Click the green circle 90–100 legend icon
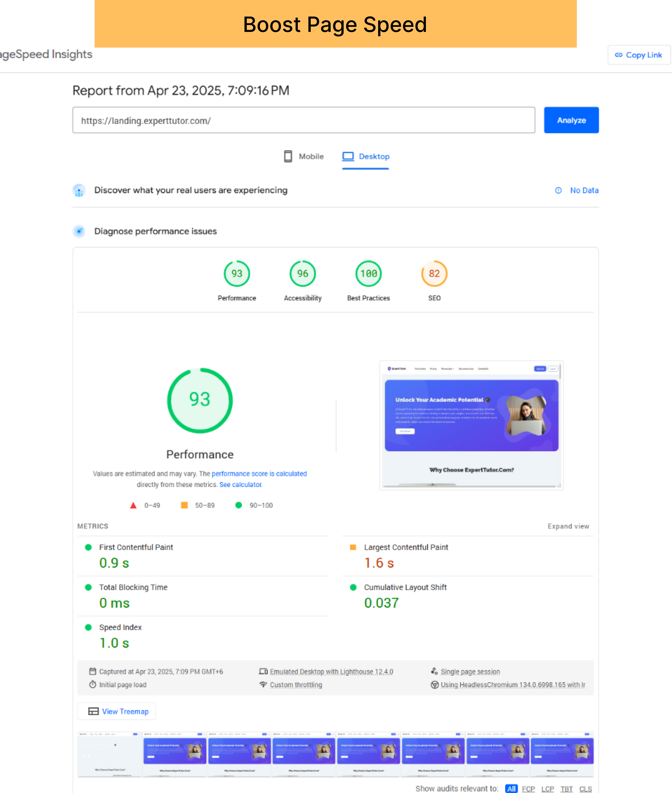672x793 pixels. click(238, 505)
